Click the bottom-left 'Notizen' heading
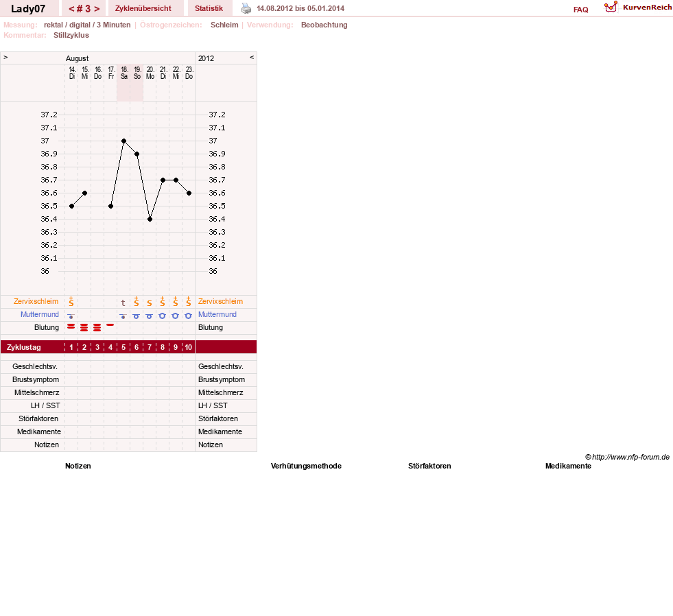Viewport: 673px width, 616px height. [78, 466]
